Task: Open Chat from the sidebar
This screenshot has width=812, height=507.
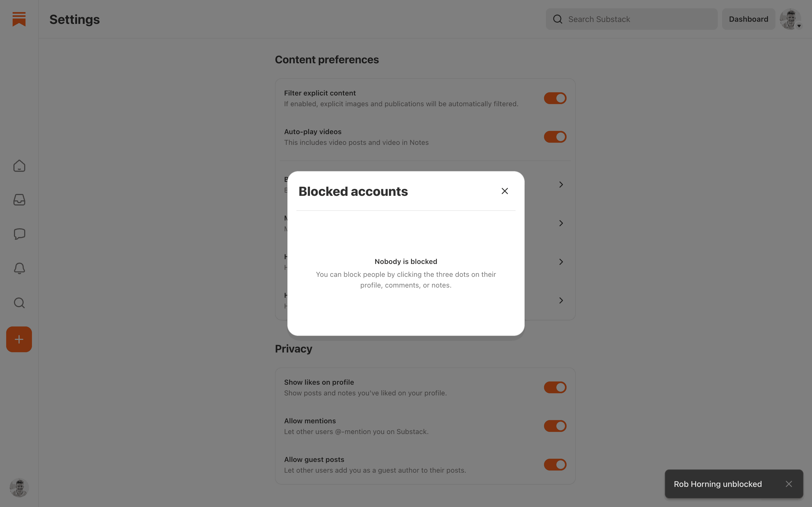Action: [19, 234]
